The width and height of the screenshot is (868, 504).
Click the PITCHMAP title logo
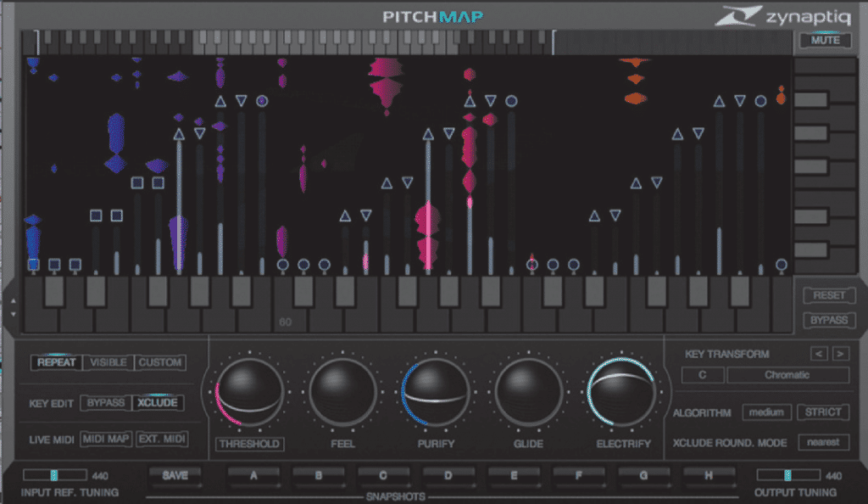432,17
